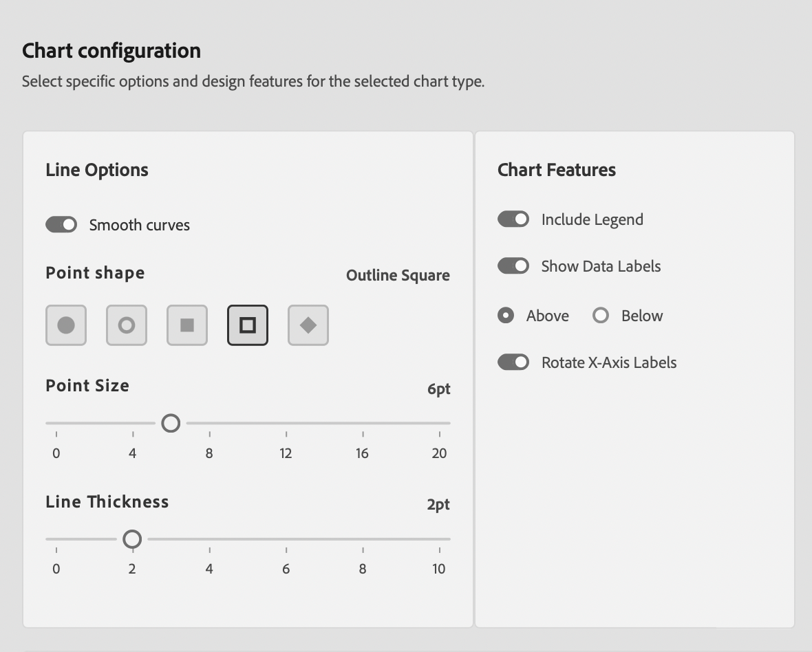This screenshot has height=652, width=812.
Task: Click the Point Size track near 12
Action: pyautogui.click(x=286, y=423)
